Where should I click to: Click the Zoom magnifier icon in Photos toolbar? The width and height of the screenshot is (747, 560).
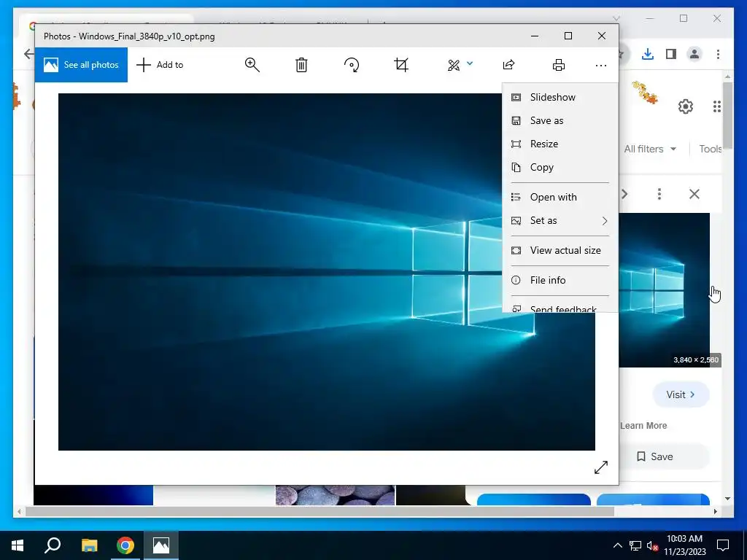[252, 65]
